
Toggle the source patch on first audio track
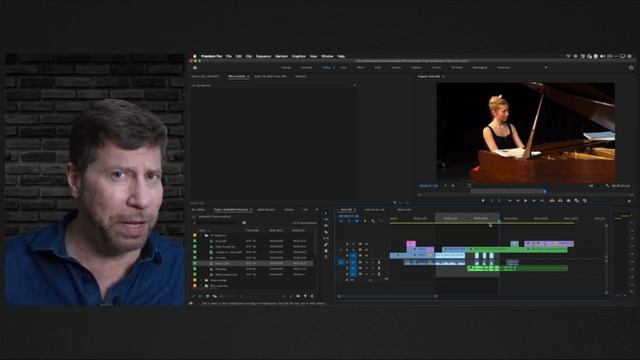tap(341, 262)
